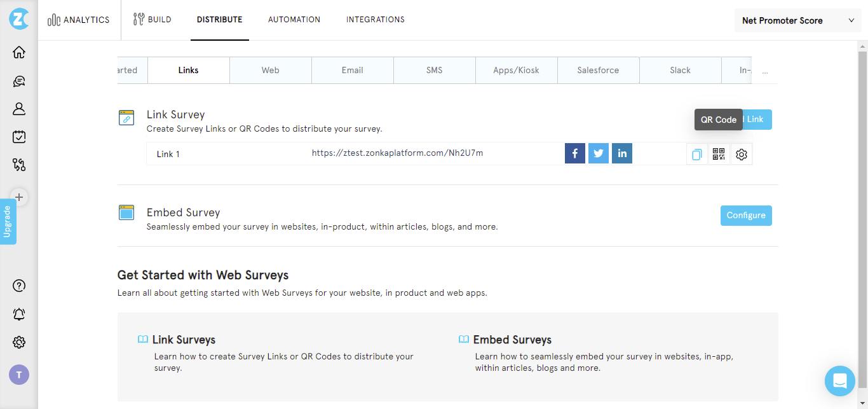
Task: Share survey link on Facebook
Action: click(x=574, y=153)
